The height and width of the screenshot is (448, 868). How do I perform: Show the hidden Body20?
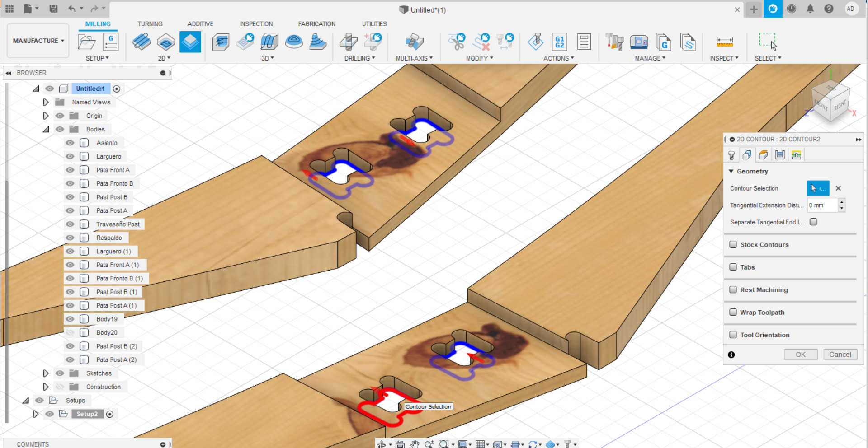[x=70, y=332]
